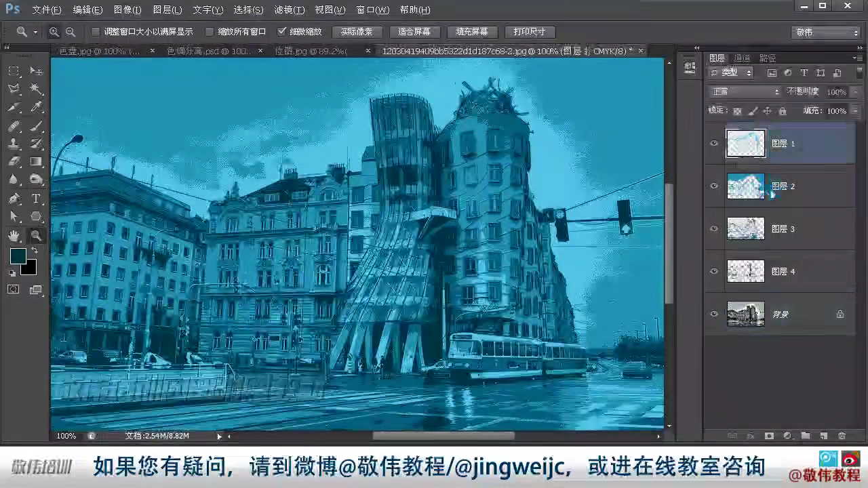Click the 打印尺寸 button
Image resolution: width=868 pixels, height=488 pixels.
(x=530, y=32)
